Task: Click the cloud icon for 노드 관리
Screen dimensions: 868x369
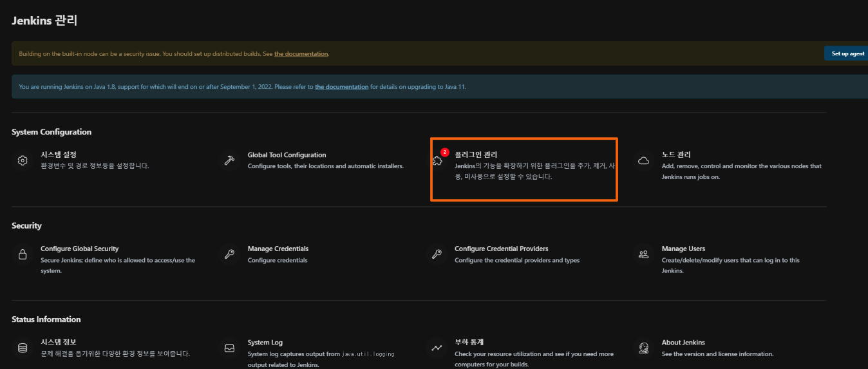Action: (x=643, y=161)
